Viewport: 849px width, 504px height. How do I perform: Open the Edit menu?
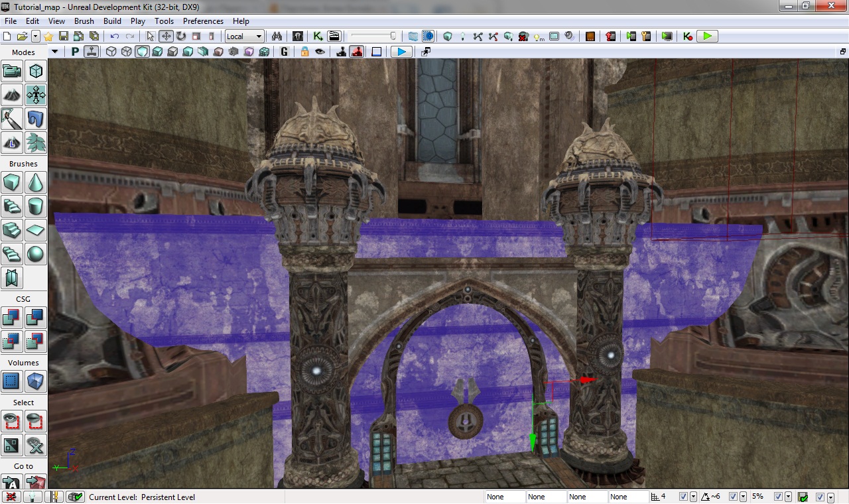(x=33, y=21)
